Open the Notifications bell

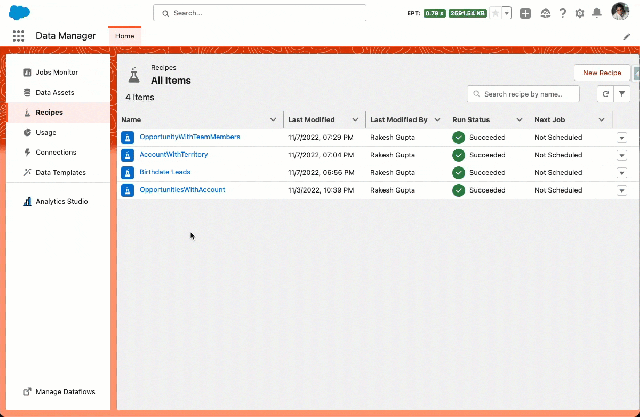tap(597, 13)
